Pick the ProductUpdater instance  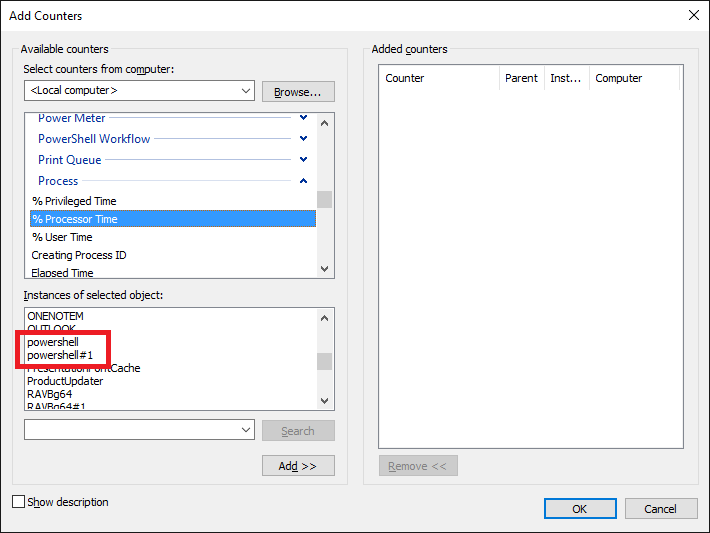pyautogui.click(x=65, y=381)
